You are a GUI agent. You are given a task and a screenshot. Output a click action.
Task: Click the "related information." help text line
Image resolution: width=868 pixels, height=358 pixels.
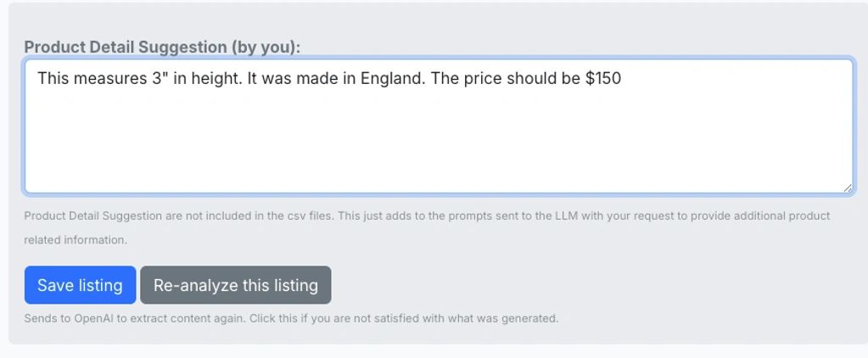point(75,240)
